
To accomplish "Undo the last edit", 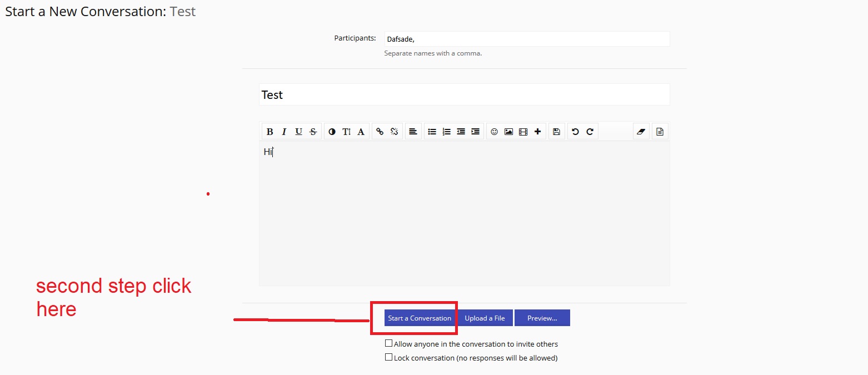I will click(575, 132).
